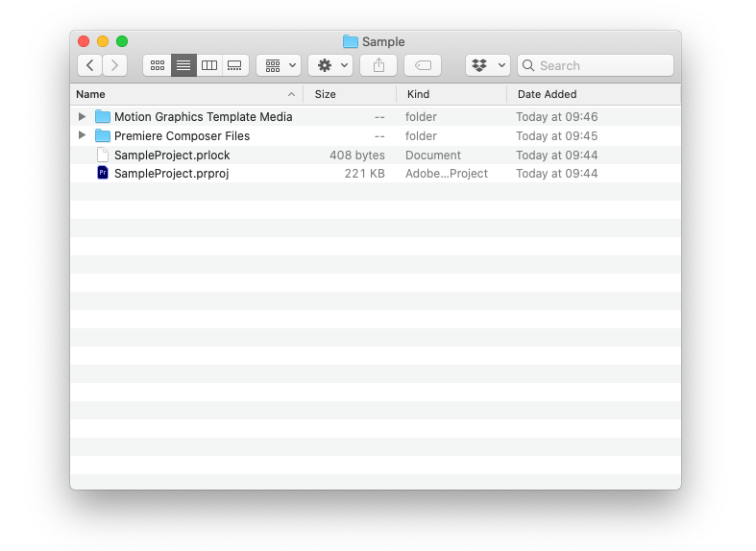
Task: Click the Today at 09:46 date
Action: [x=557, y=117]
